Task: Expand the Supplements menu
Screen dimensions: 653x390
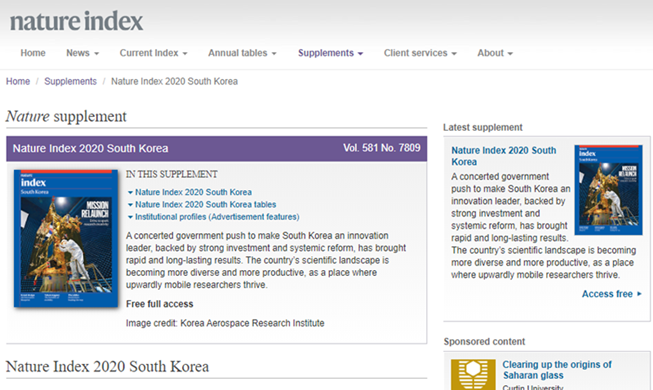Action: [331, 53]
